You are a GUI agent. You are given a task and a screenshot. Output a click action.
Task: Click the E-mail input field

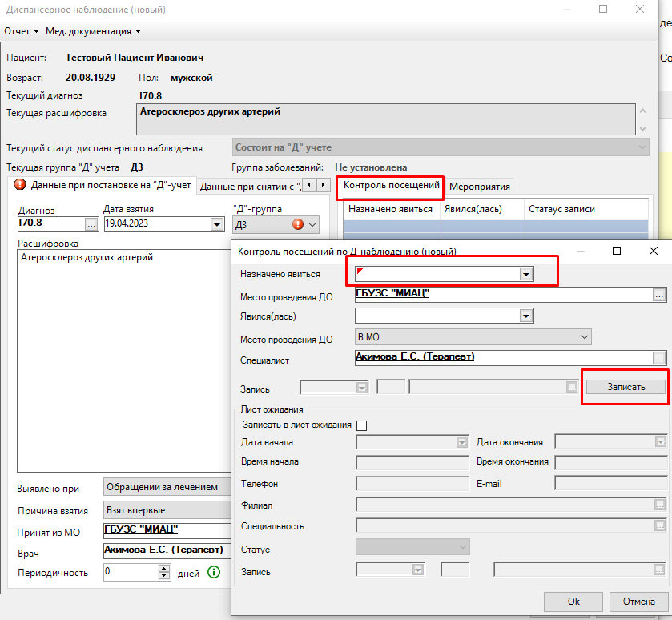pyautogui.click(x=610, y=484)
